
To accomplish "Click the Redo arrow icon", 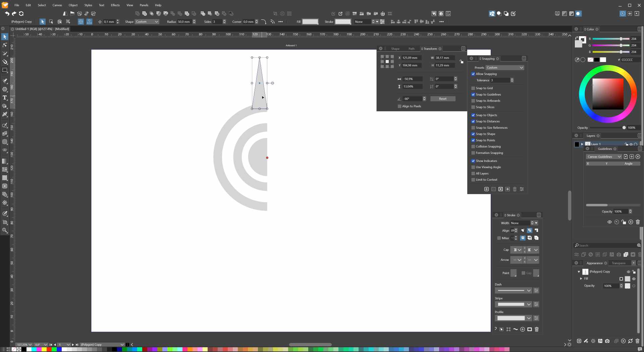I will coord(14,13).
